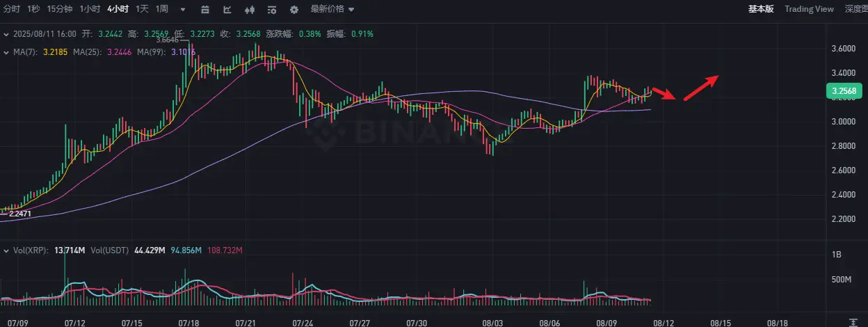Click the Vol(XRP) 13.714M value
Image resolution: width=868 pixels, height=327 pixels.
[69, 249]
